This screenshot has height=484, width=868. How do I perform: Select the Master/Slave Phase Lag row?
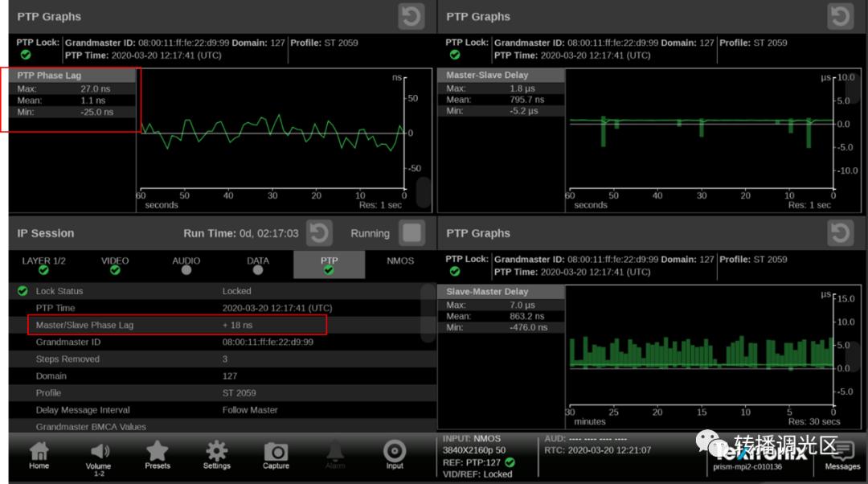(x=177, y=325)
